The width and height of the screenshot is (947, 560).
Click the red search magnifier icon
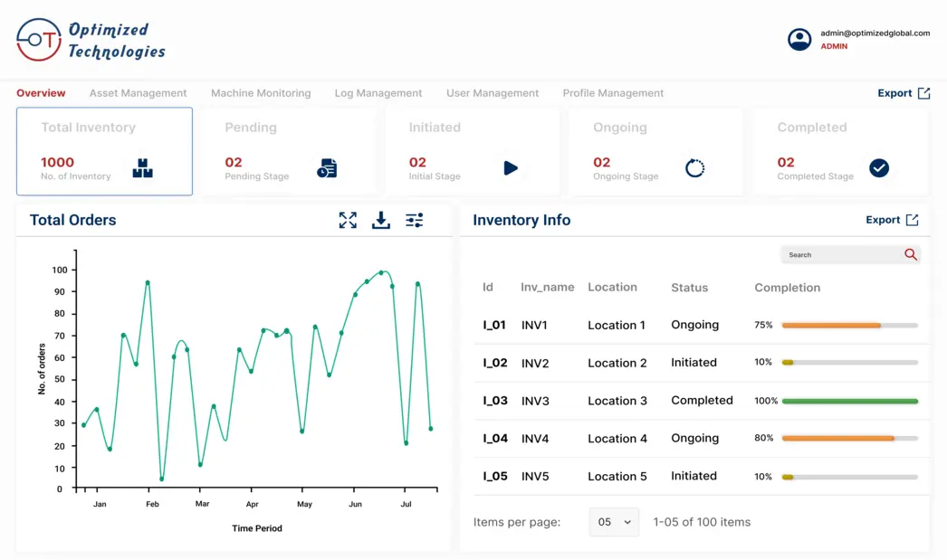tap(911, 255)
